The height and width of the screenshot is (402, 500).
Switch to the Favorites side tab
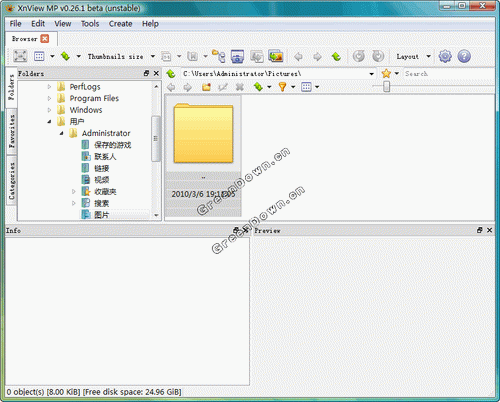coord(12,131)
